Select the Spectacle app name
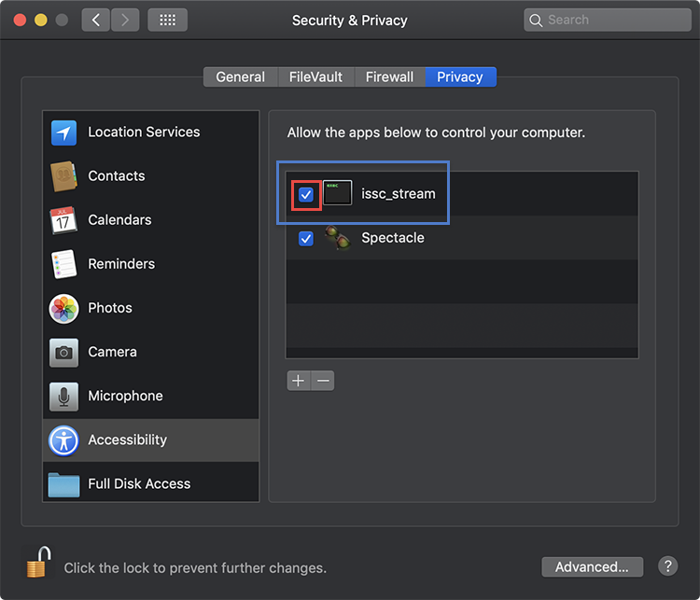Image resolution: width=700 pixels, height=600 pixels. pos(393,238)
